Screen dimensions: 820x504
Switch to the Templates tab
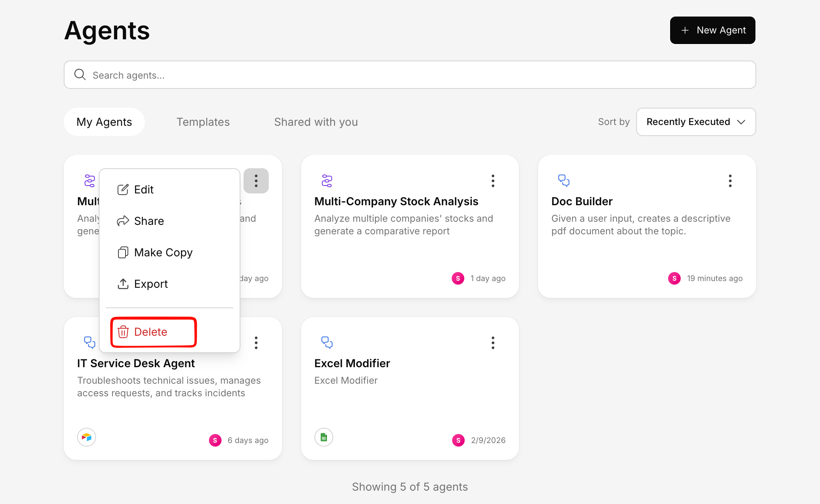(x=203, y=122)
